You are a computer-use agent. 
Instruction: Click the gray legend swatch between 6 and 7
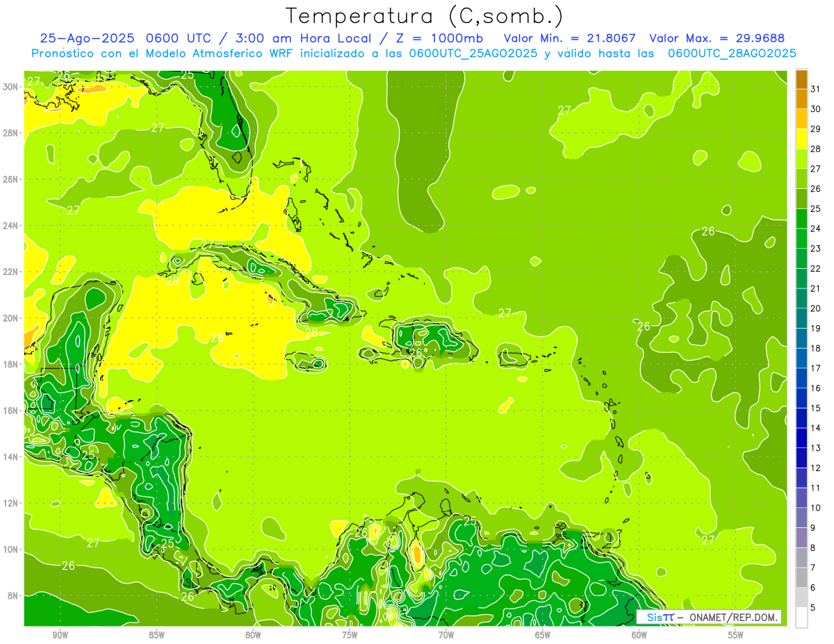(801, 577)
